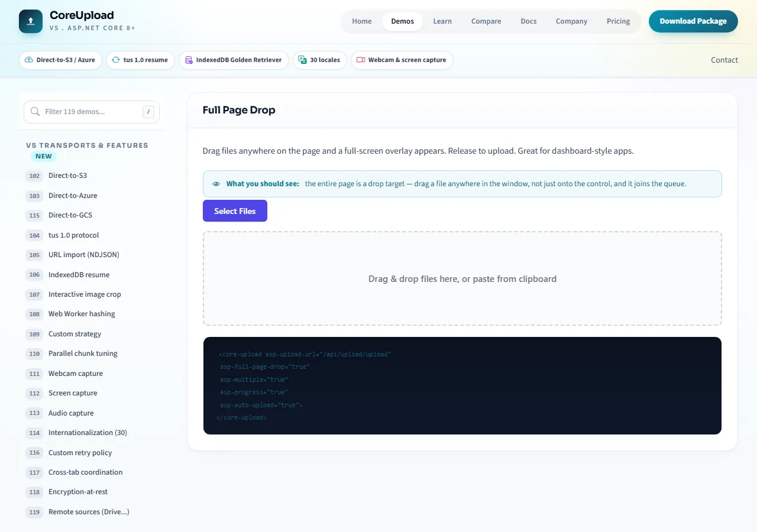The height and width of the screenshot is (532, 757).
Task: Select the Custom strategy demo
Action: coord(92,334)
